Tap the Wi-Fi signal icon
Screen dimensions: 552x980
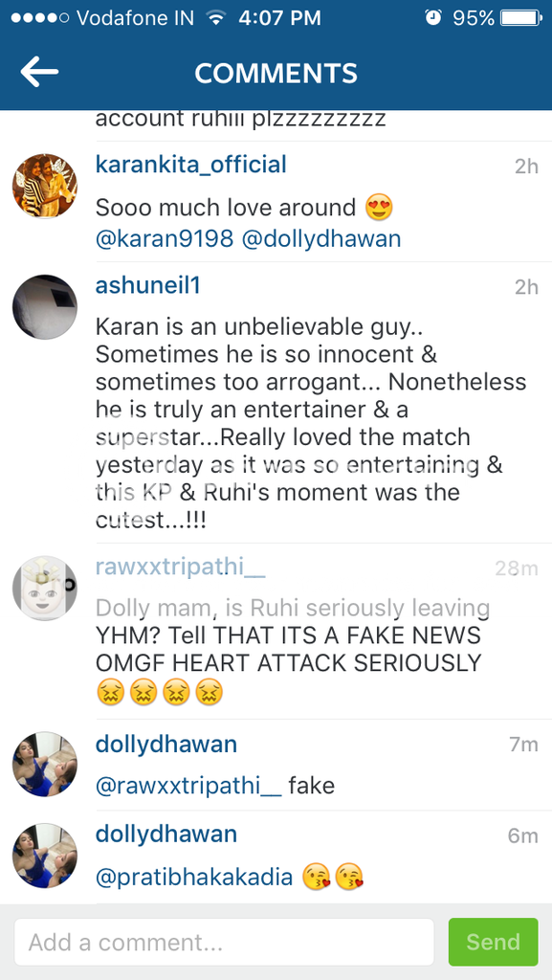click(216, 18)
